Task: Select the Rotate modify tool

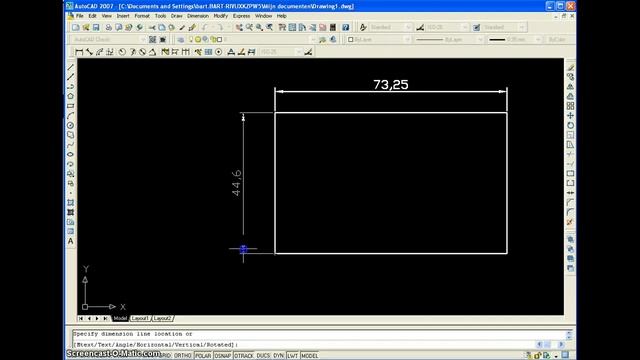Action: click(x=571, y=125)
